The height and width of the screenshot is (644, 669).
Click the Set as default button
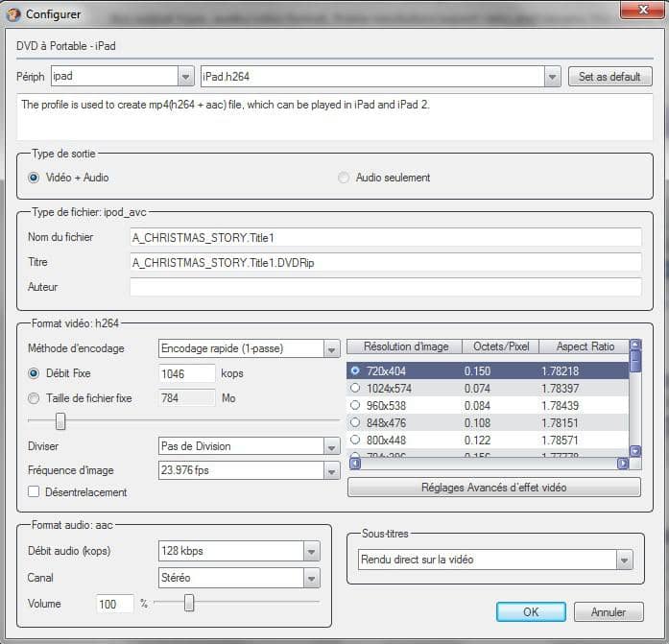coord(609,77)
